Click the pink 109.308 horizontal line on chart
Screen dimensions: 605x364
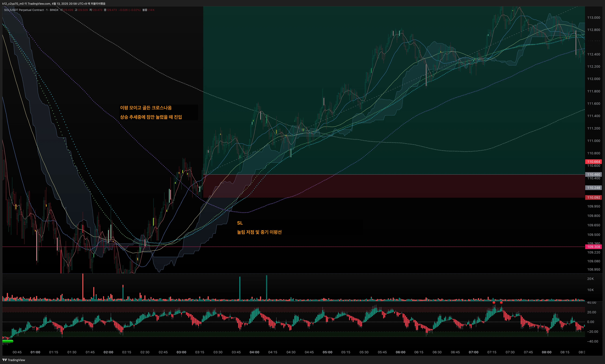pos(294,247)
